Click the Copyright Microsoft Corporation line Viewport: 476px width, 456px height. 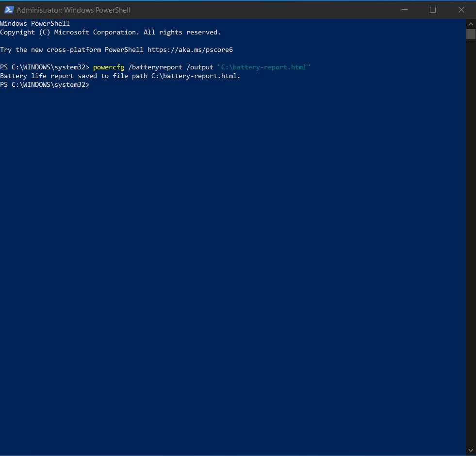[110, 33]
